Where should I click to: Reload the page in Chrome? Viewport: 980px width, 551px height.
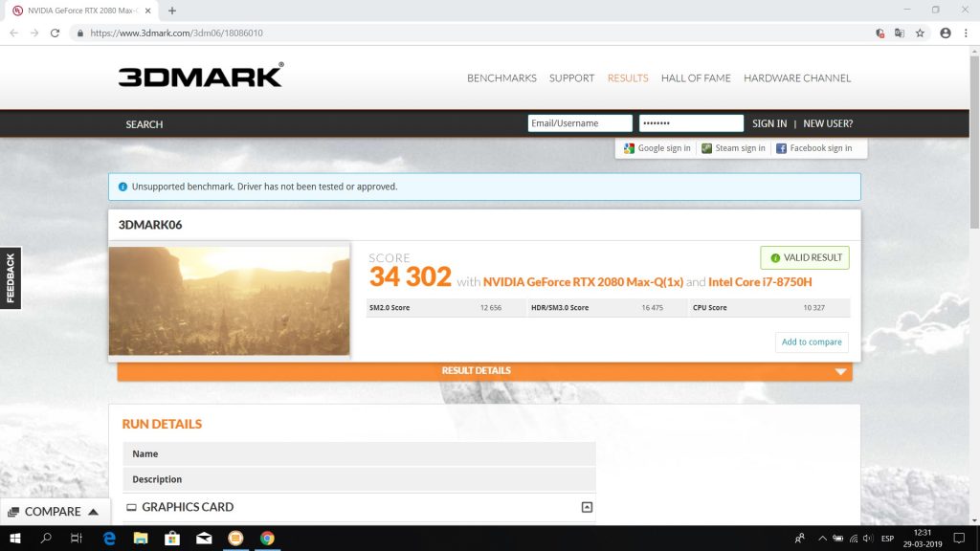pyautogui.click(x=55, y=33)
